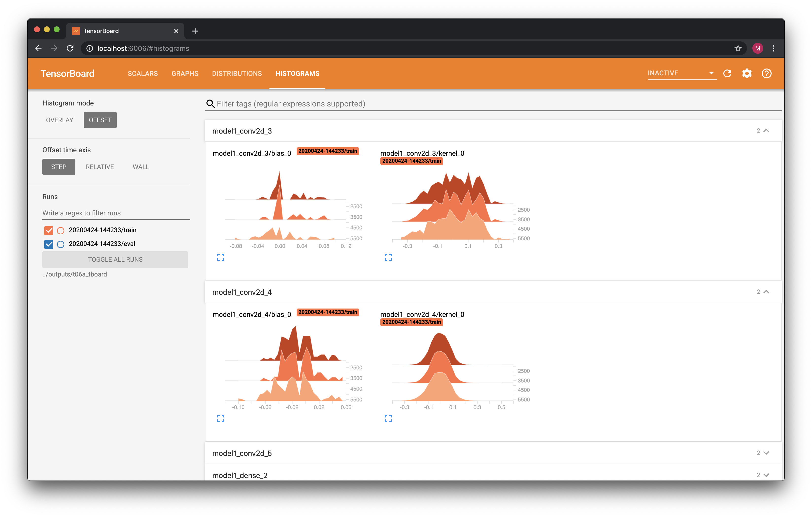The width and height of the screenshot is (812, 517).
Task: Open the SCALARS tab
Action: [x=143, y=73]
